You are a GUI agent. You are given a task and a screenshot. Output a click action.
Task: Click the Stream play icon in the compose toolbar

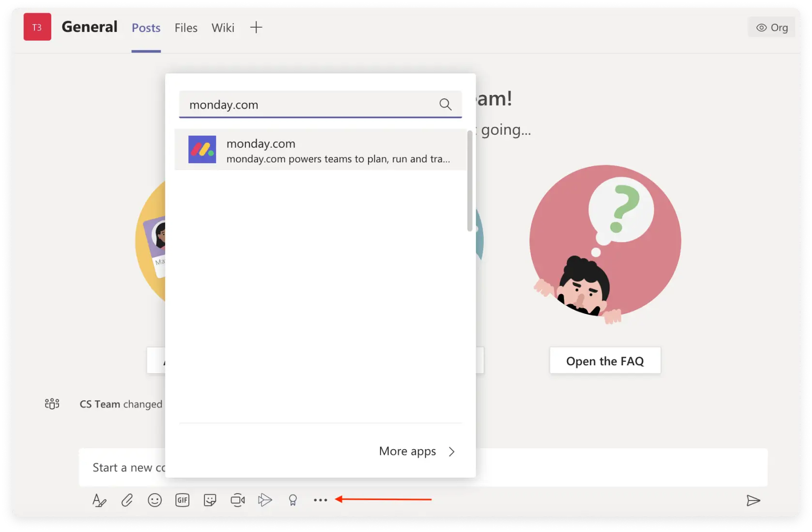[265, 500]
